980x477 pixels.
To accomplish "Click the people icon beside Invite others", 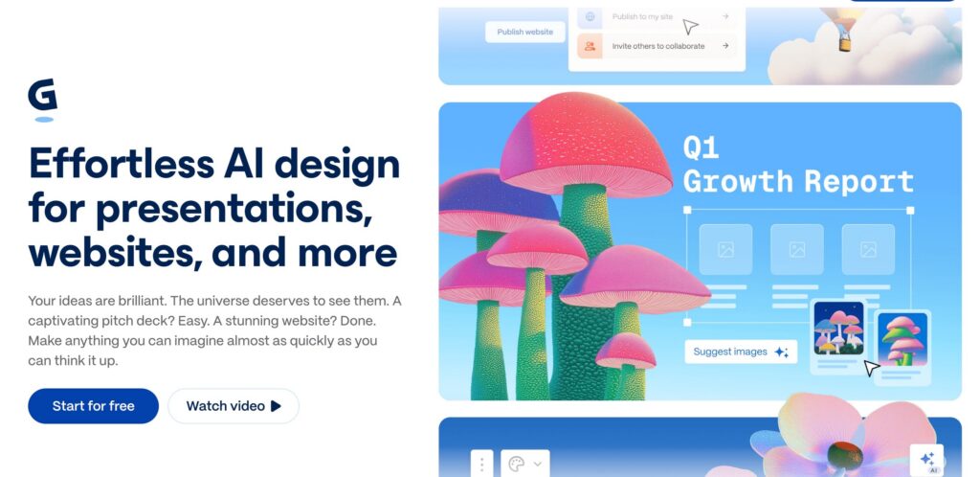I will point(590,46).
